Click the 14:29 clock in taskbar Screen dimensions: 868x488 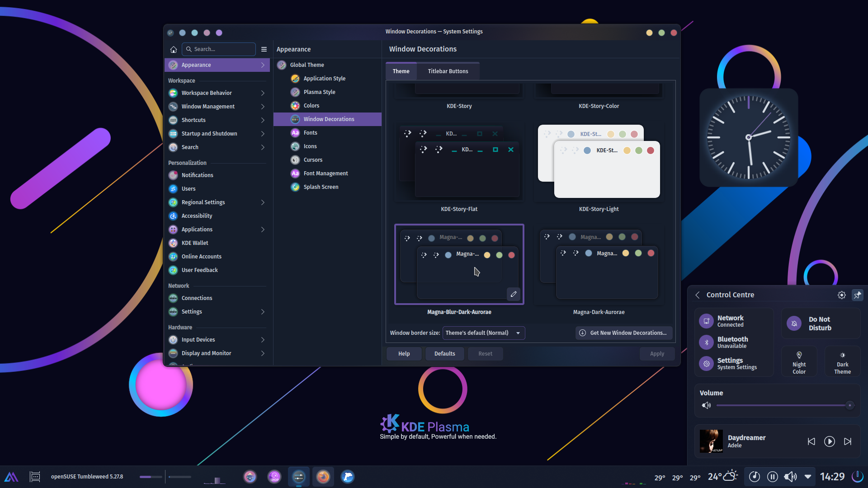click(x=832, y=477)
